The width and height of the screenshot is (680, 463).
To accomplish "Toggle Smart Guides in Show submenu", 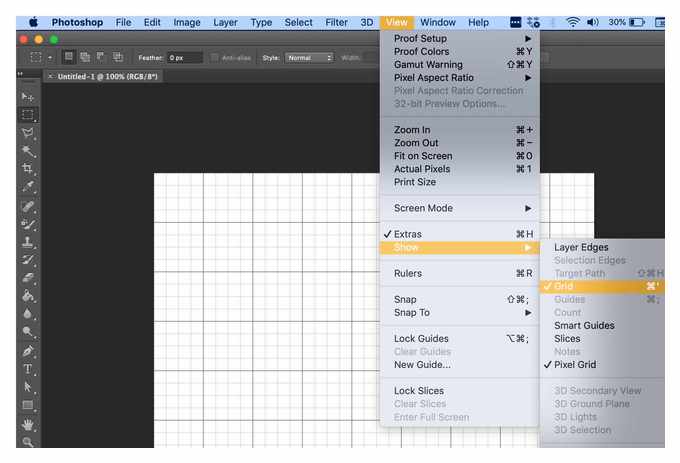I will tap(602, 326).
